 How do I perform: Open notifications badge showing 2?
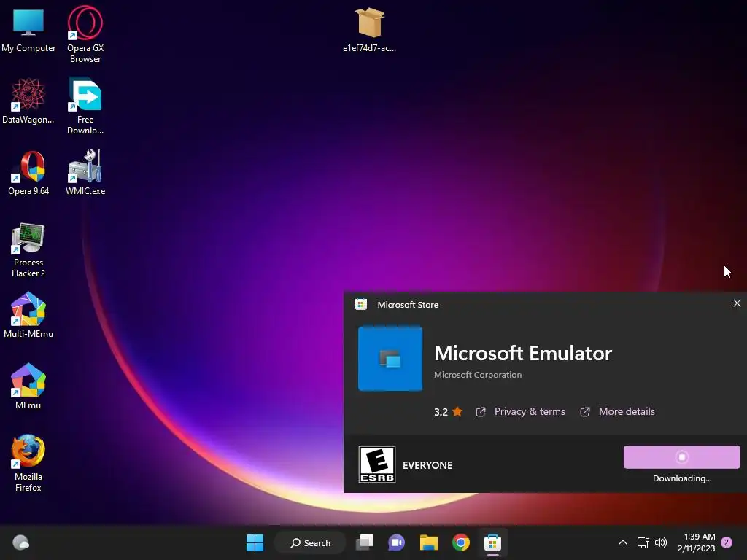tap(727, 542)
